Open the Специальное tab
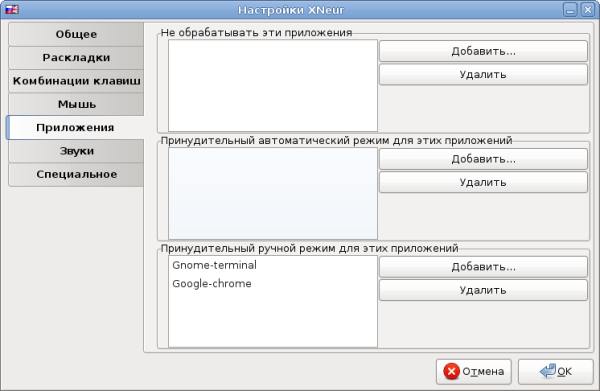The width and height of the screenshot is (600, 391). pyautogui.click(x=76, y=174)
